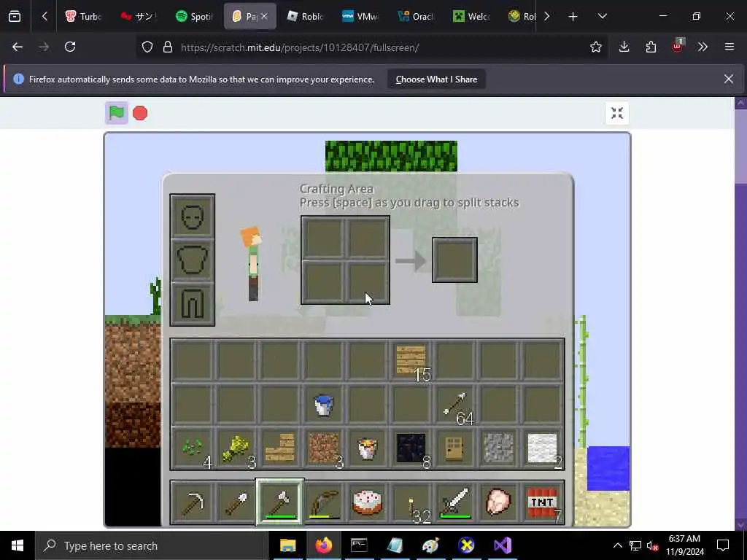Select the highlighted axe in the hotbar
This screenshot has height=560, width=747.
point(280,503)
